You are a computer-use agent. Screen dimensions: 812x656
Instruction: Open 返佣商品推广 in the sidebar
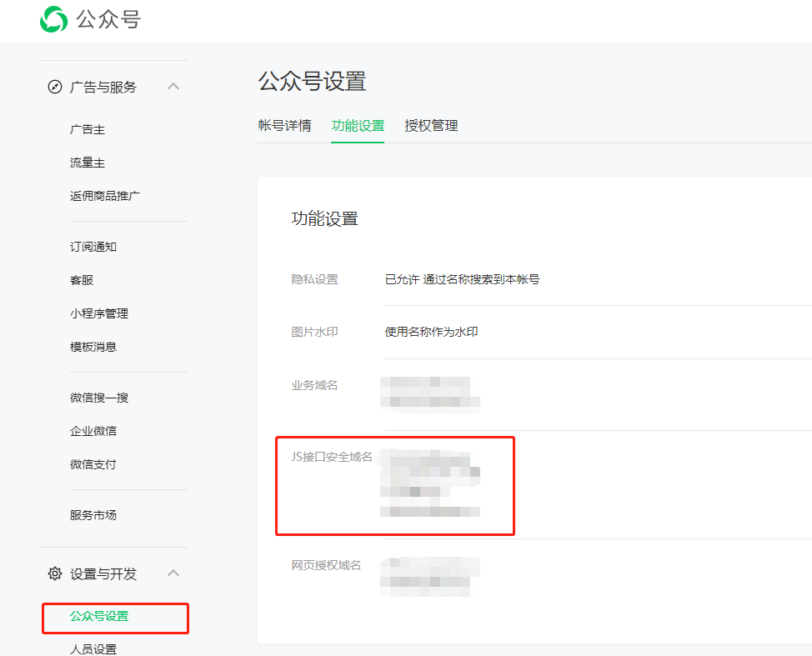[105, 197]
